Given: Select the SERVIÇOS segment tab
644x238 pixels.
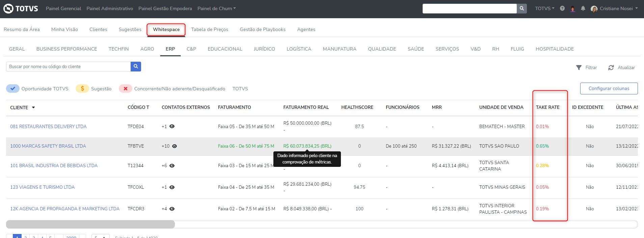Looking at the screenshot, I should coord(447,49).
